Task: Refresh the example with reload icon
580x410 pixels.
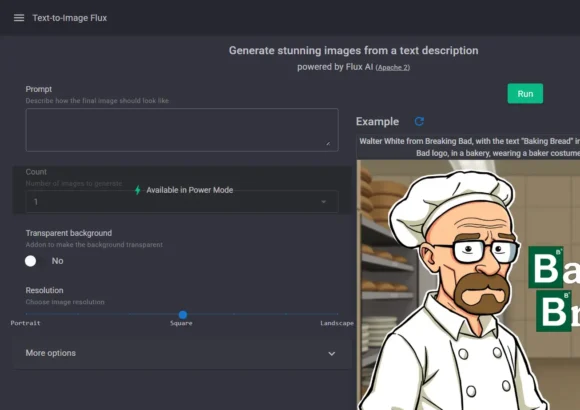Action: pos(419,121)
